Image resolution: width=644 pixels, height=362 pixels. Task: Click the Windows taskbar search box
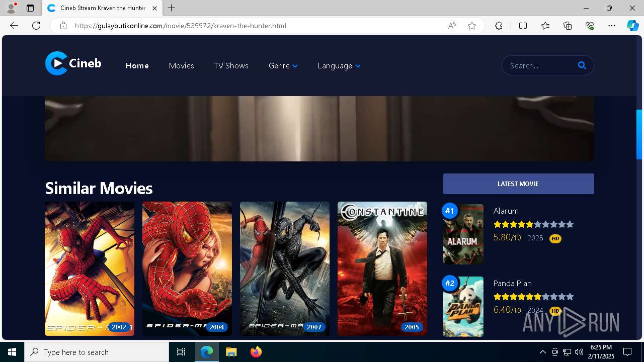(97, 352)
